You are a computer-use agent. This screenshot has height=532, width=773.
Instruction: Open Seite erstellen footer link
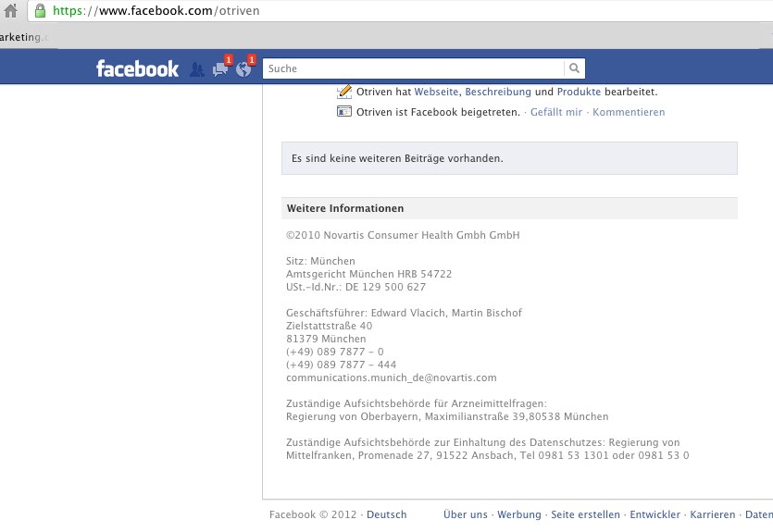[x=585, y=514]
